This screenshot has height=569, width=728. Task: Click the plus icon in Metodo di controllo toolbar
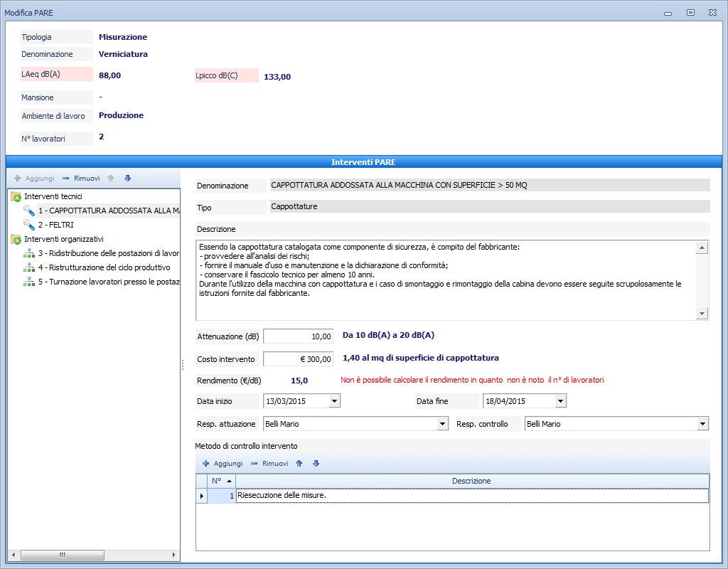click(205, 464)
